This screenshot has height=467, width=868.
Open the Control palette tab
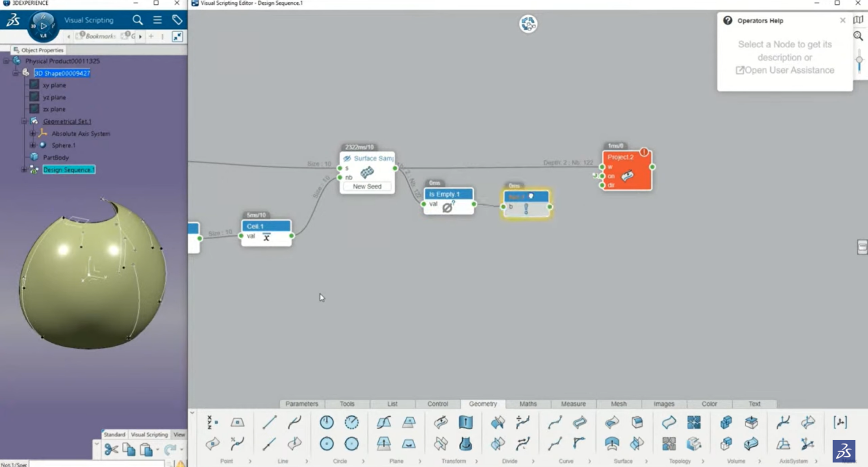pos(437,404)
